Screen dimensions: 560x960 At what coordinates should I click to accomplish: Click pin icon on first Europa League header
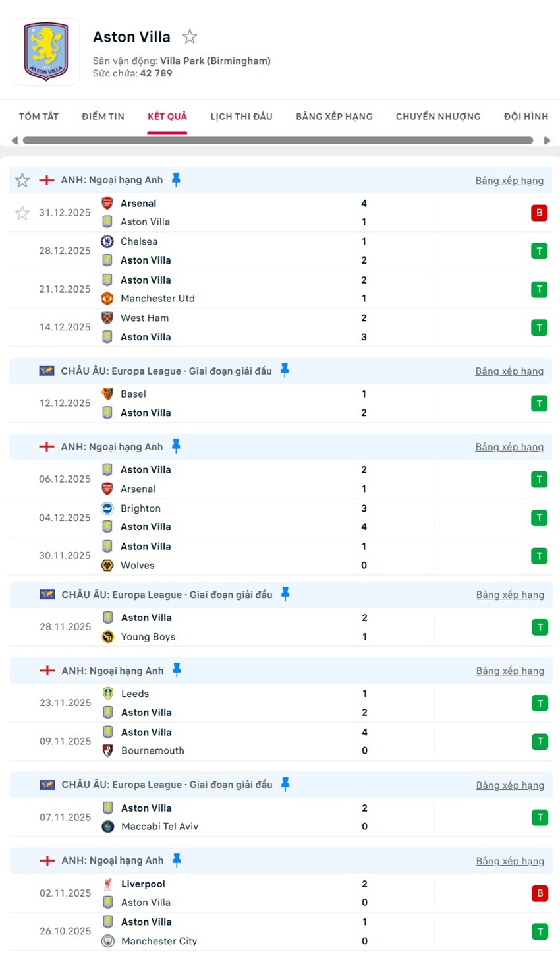(x=285, y=371)
